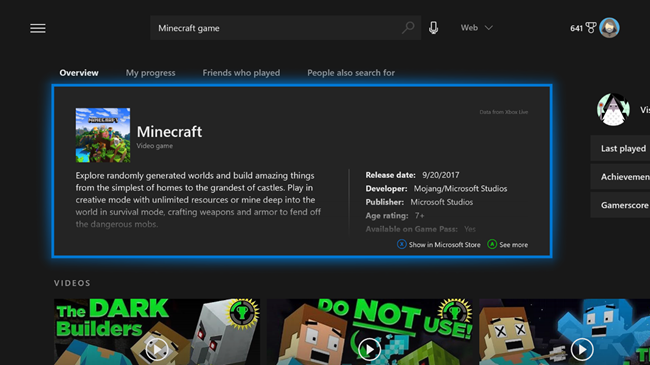The image size is (650, 365).
Task: Select the Gamerscore tile
Action: pos(620,205)
